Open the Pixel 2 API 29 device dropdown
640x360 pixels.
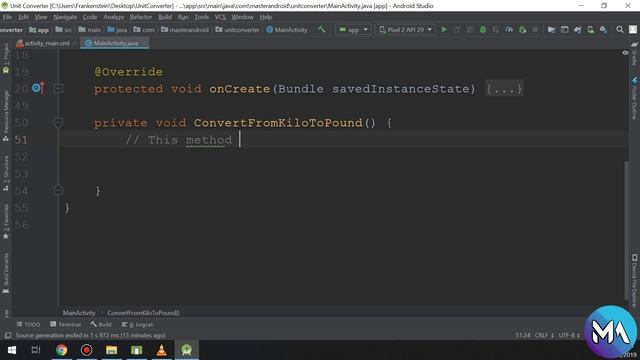point(405,29)
